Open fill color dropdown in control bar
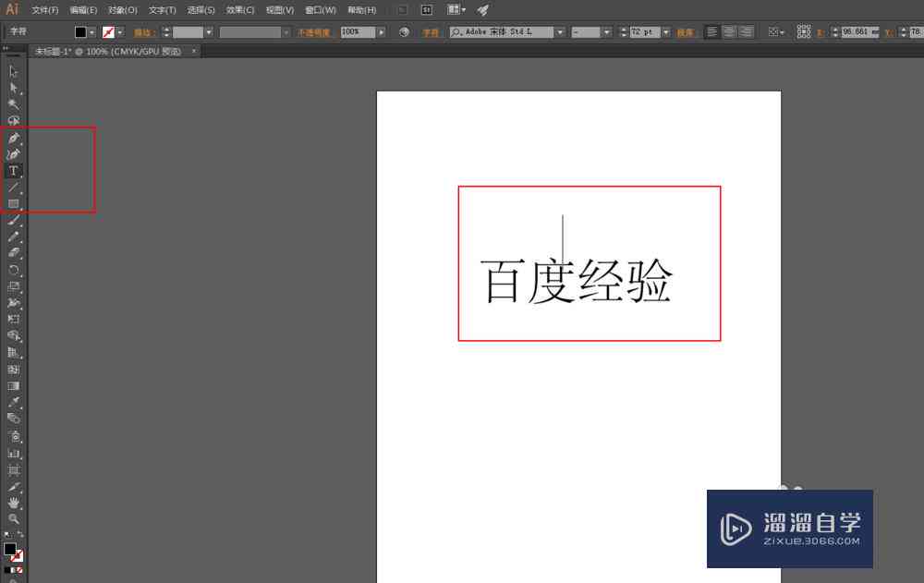This screenshot has width=924, height=583. click(91, 32)
